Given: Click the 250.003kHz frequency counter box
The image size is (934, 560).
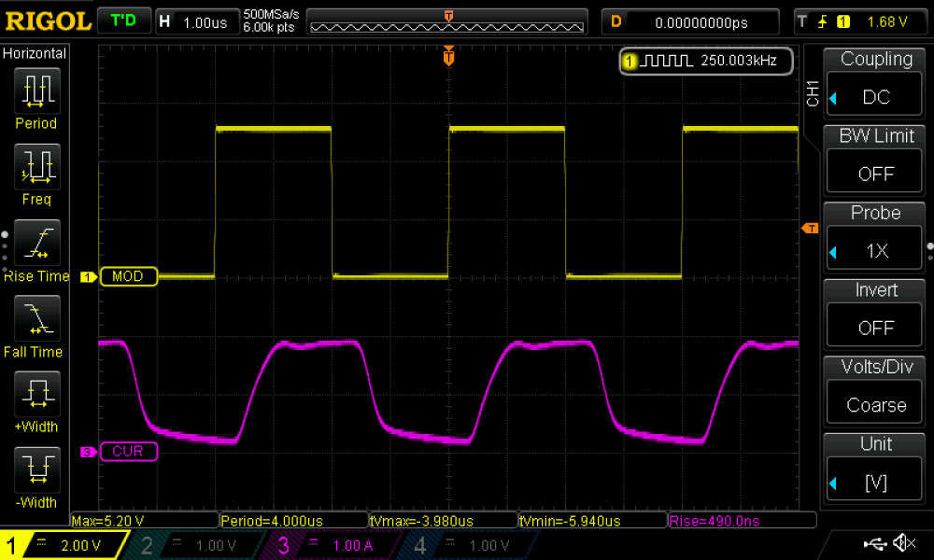Looking at the screenshot, I should pyautogui.click(x=706, y=61).
